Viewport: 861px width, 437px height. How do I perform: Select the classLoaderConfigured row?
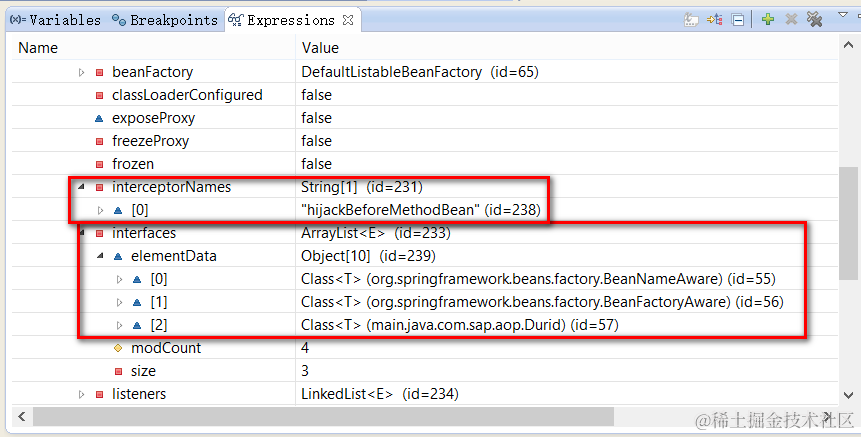pyautogui.click(x=425, y=95)
